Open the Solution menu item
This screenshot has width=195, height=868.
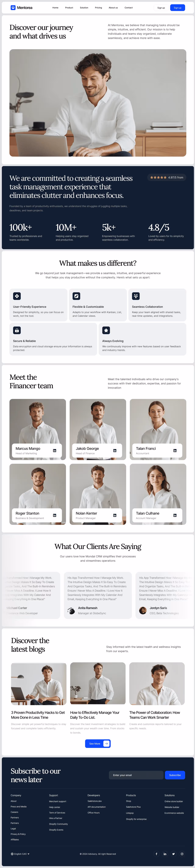click(84, 7)
